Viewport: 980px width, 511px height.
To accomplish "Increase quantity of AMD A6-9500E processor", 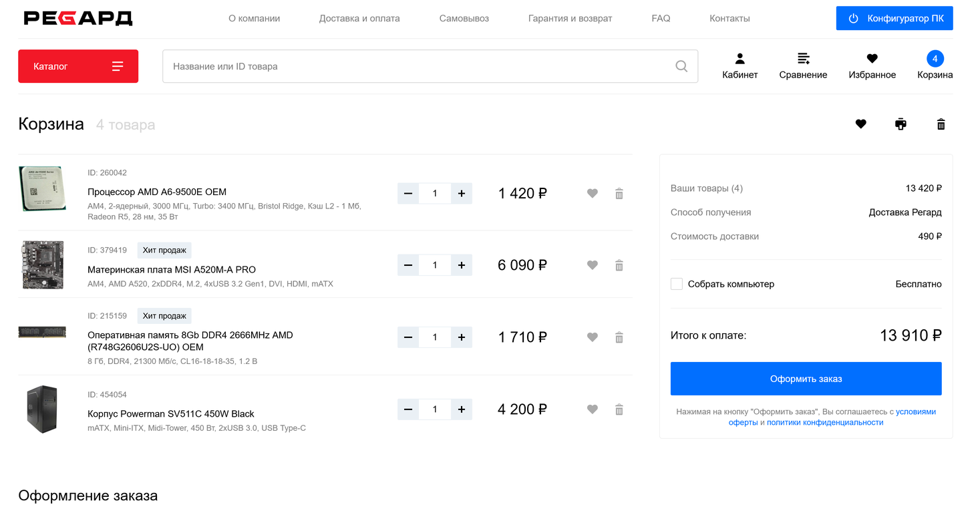I will (462, 194).
